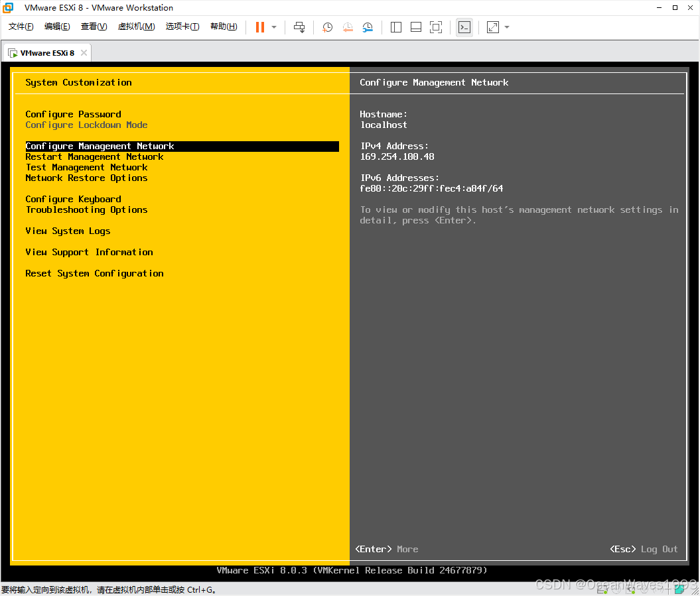Select Configure Keyboard option
The image size is (700, 596).
pyautogui.click(x=73, y=199)
